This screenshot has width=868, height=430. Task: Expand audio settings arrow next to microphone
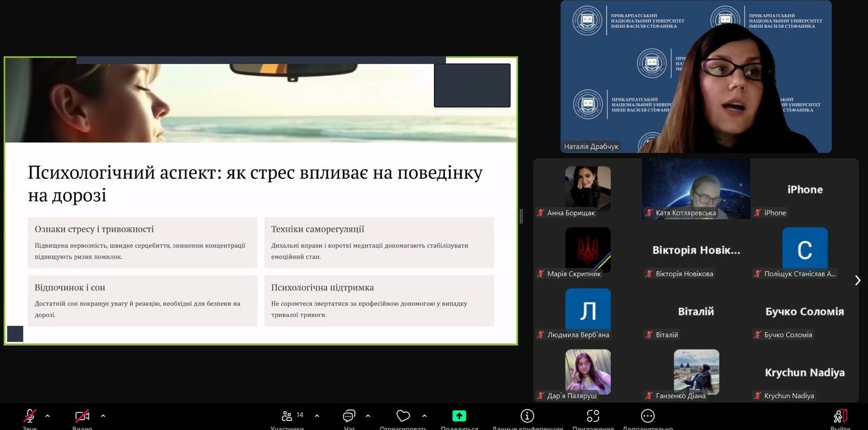pos(48,416)
